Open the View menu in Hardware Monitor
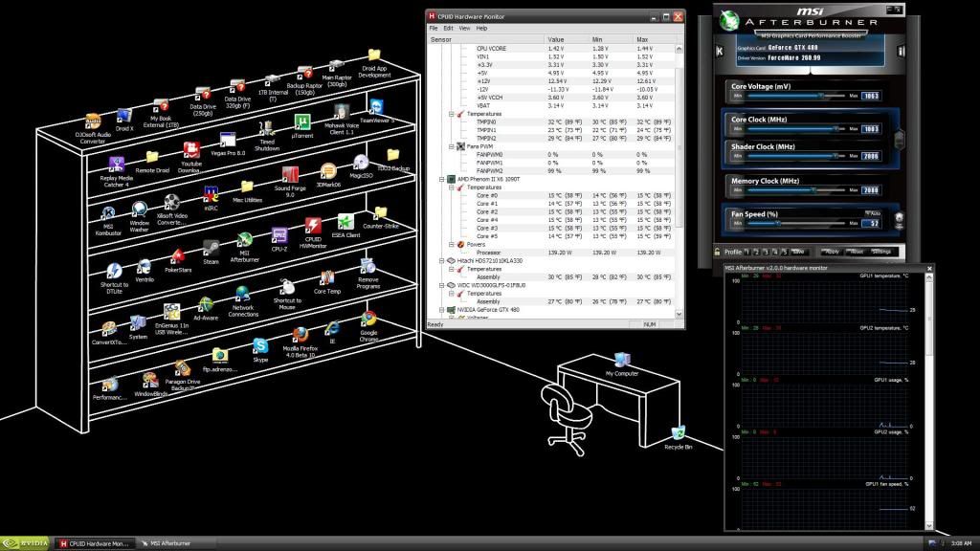Screen dimensions: 980x551 click(463, 29)
